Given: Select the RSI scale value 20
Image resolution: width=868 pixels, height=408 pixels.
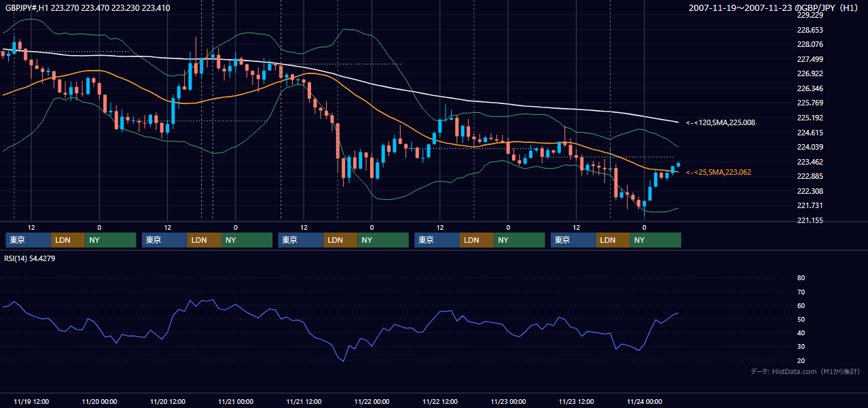Looking at the screenshot, I should pyautogui.click(x=801, y=360).
